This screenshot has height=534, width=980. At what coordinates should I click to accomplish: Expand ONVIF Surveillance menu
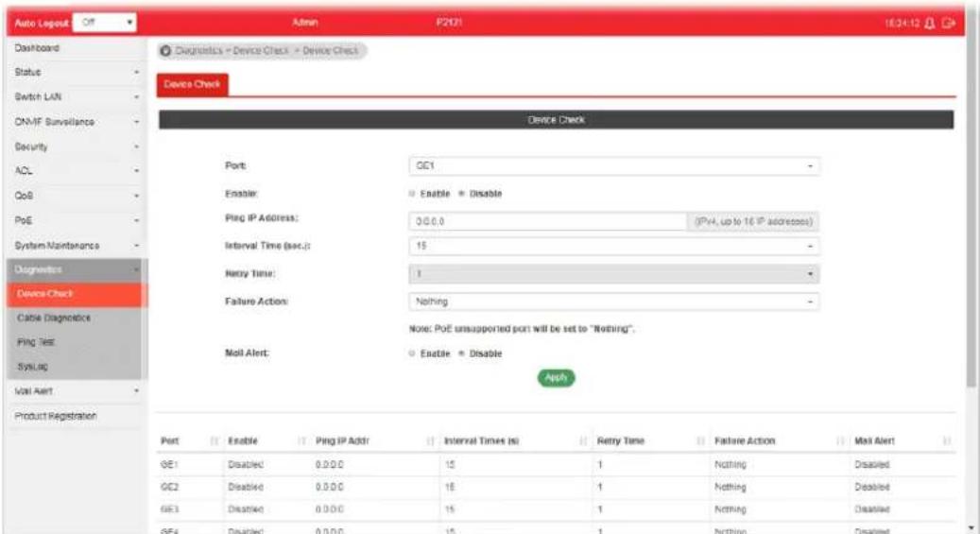pyautogui.click(x=77, y=122)
